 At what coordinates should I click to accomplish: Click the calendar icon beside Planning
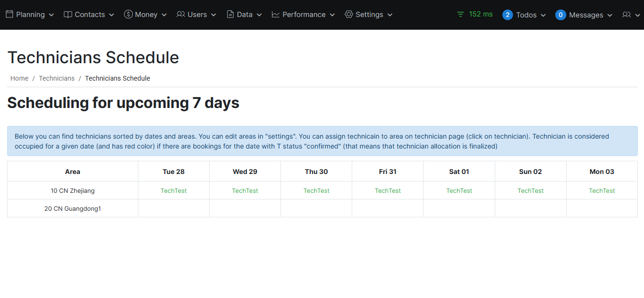[x=9, y=15]
